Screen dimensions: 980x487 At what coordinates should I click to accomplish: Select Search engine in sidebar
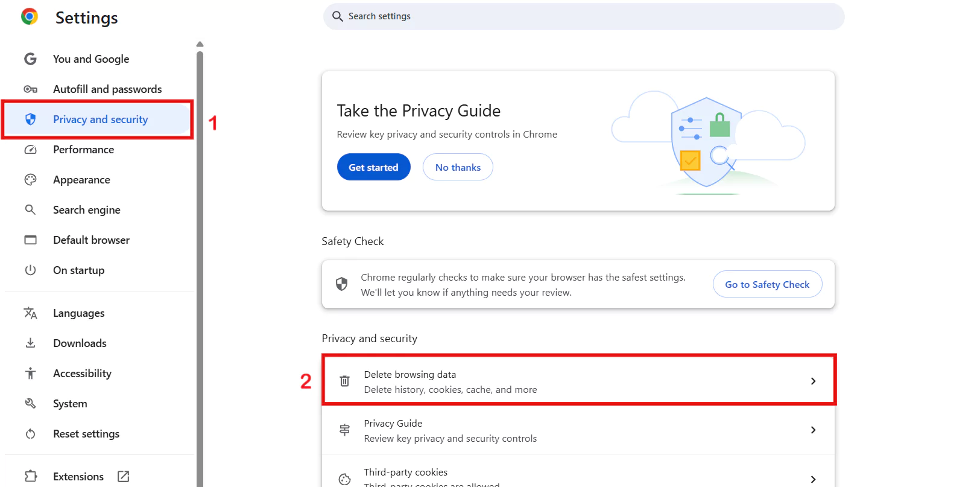[x=86, y=210]
